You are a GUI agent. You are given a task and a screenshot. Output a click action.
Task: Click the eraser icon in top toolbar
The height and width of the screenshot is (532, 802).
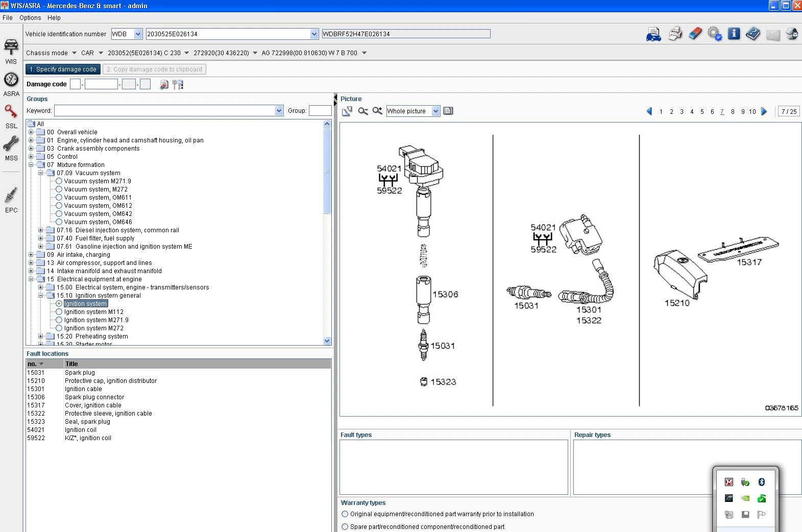pos(695,34)
